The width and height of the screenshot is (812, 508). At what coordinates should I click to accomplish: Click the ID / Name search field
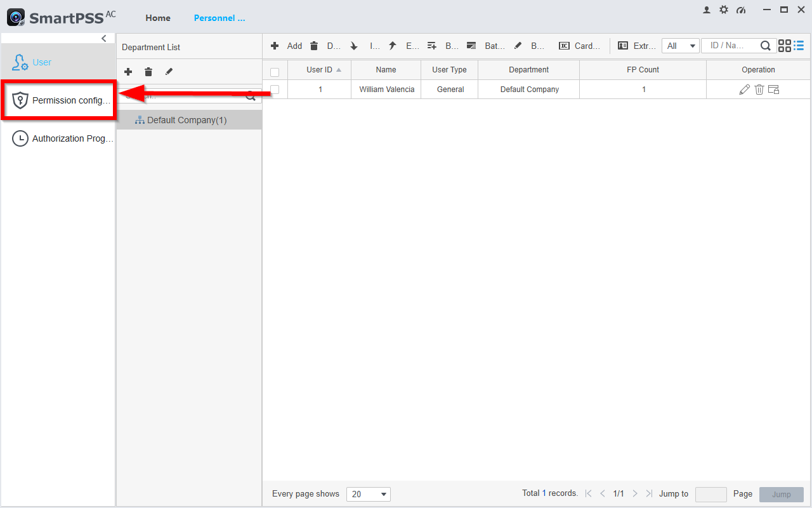(730, 46)
